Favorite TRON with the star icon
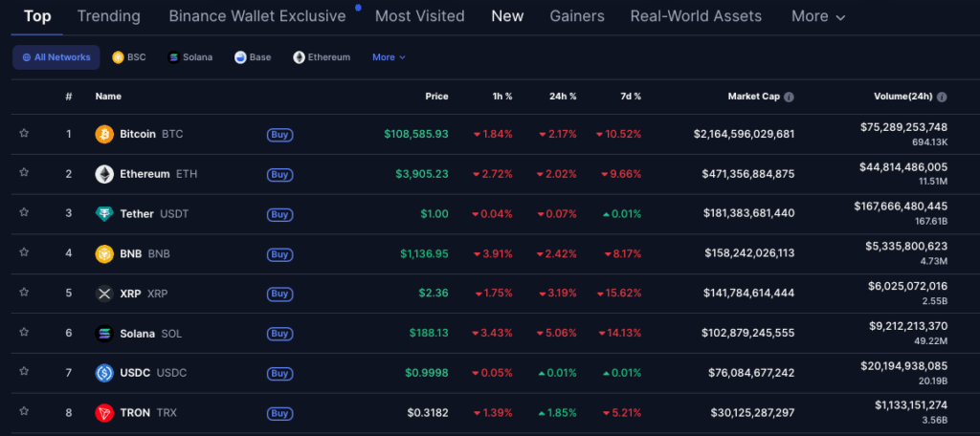Screen dimensions: 980x436 point(24,413)
